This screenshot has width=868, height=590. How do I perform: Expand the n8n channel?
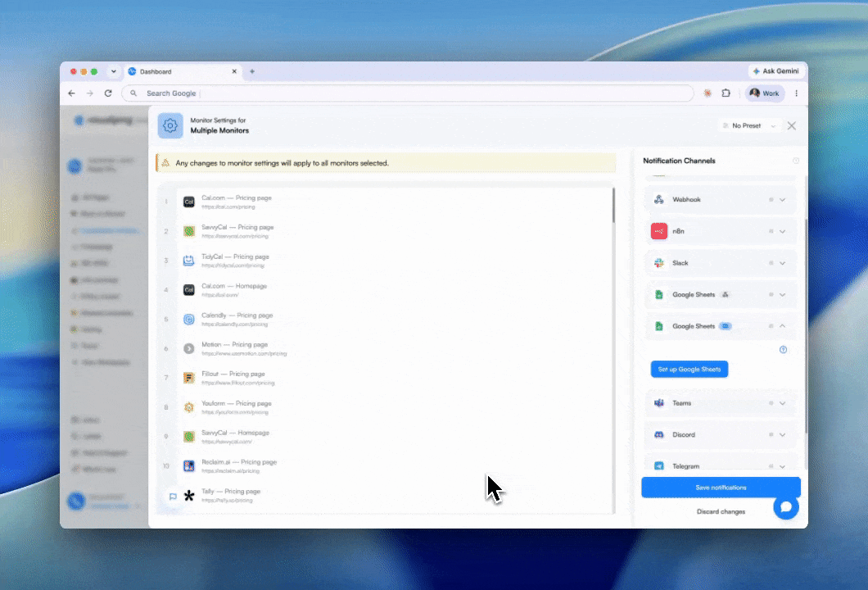pyautogui.click(x=782, y=231)
